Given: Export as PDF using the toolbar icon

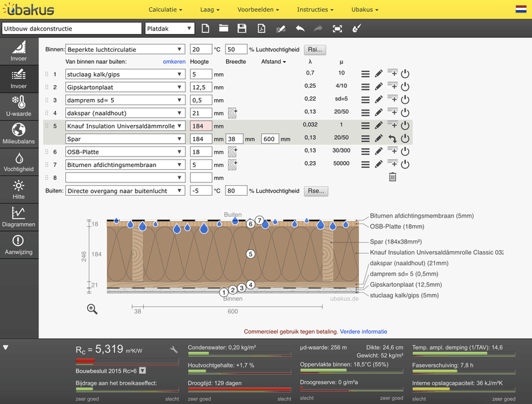Looking at the screenshot, I should point(261,29).
